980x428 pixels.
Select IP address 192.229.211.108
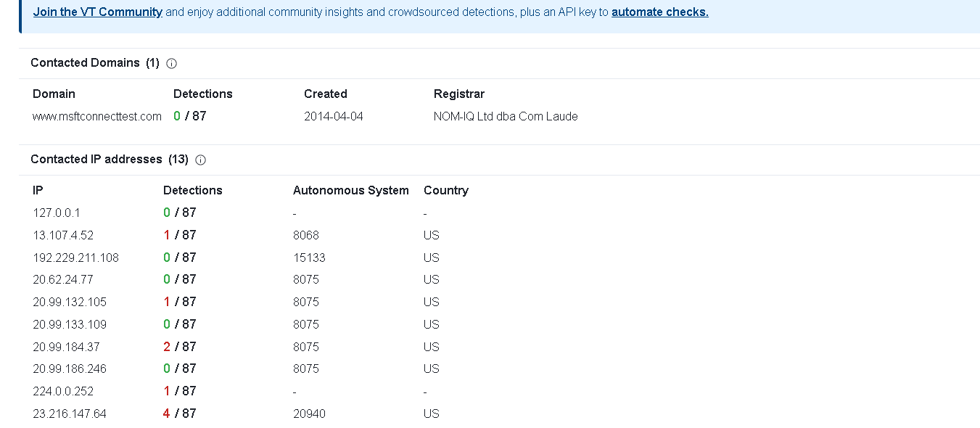click(x=75, y=258)
